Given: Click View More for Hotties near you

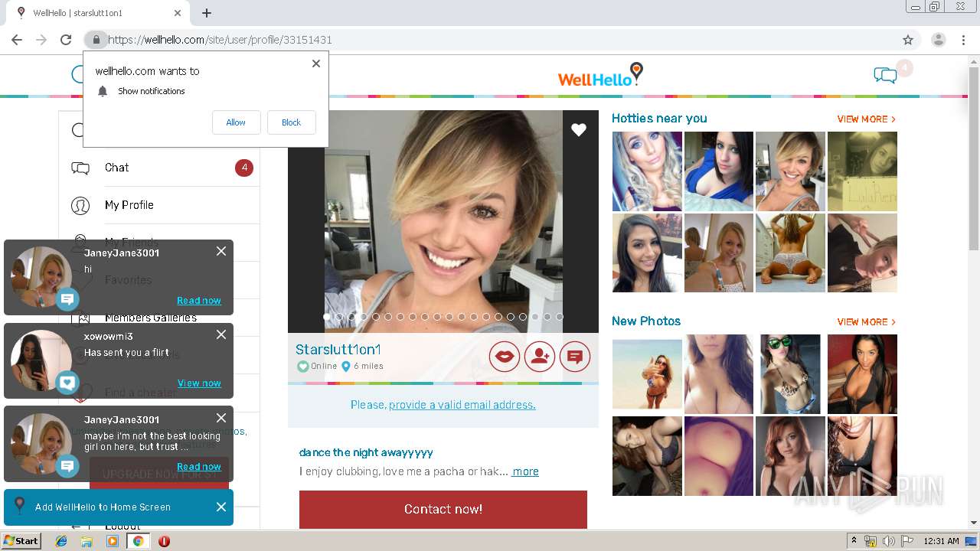Looking at the screenshot, I should click(x=866, y=119).
